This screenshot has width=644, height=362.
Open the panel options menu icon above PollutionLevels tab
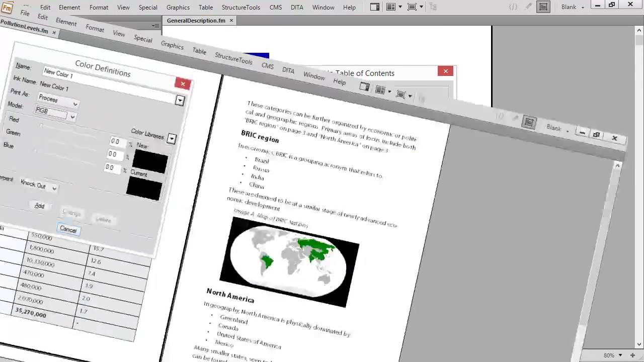tap(155, 26)
